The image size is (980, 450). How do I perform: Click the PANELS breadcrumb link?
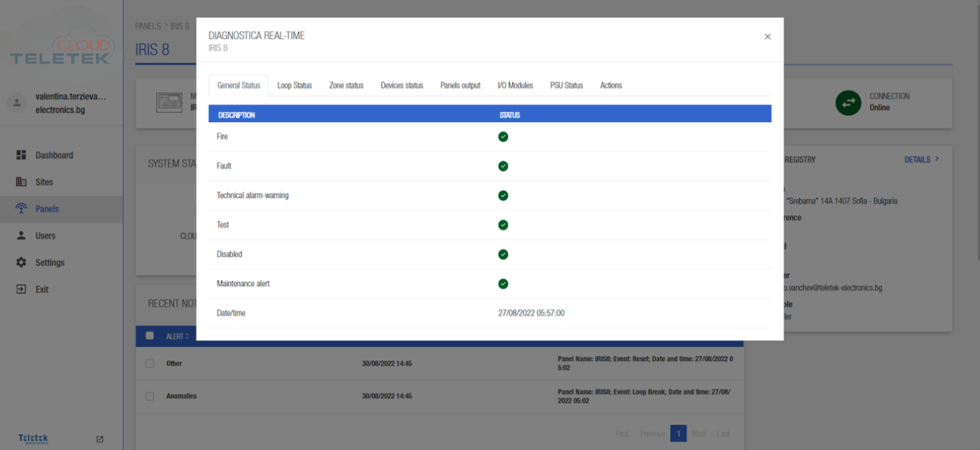click(148, 26)
